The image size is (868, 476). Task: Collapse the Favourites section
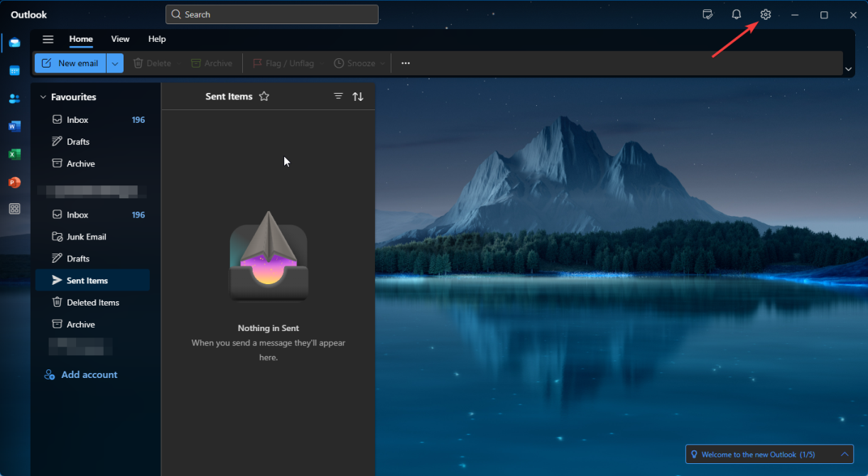43,97
